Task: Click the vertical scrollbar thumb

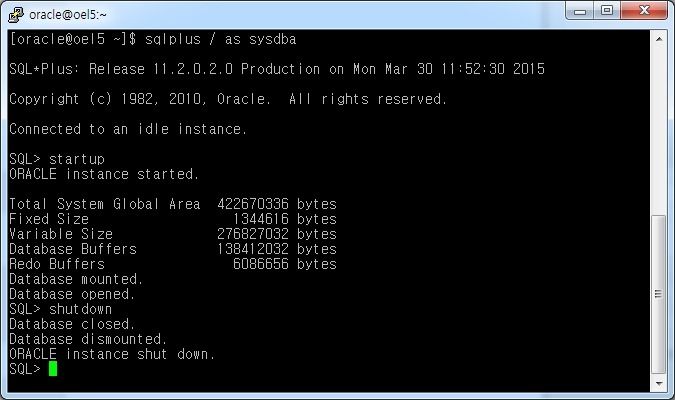Action: [659, 294]
